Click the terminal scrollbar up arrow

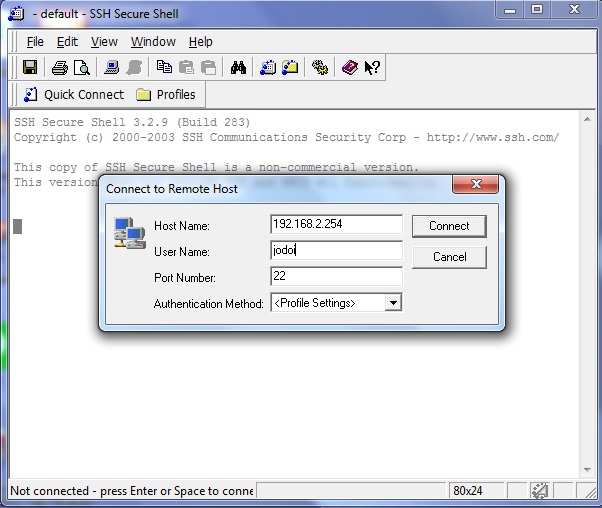[x=587, y=119]
